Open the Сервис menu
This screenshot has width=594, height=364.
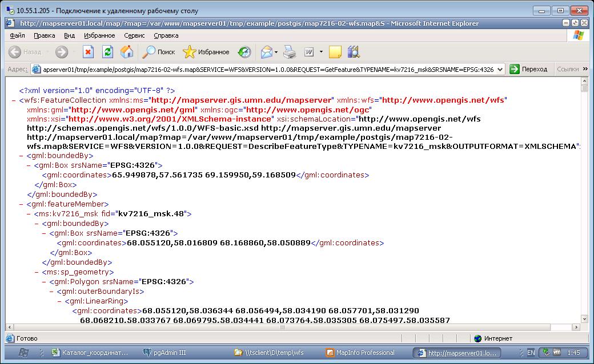[134, 35]
